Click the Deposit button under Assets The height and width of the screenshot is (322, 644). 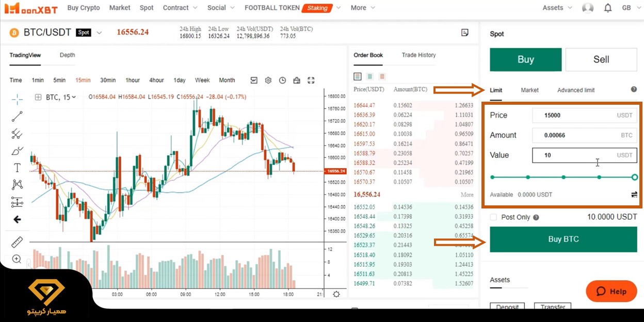(507, 307)
